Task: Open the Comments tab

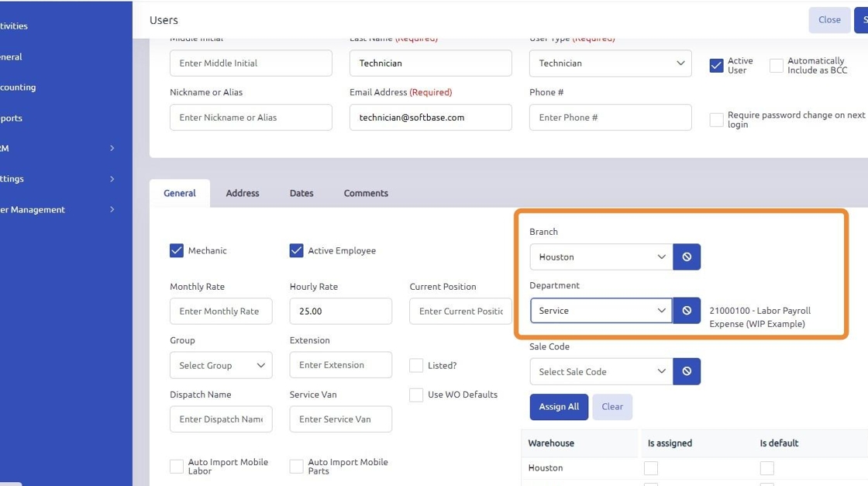Action: [x=366, y=193]
